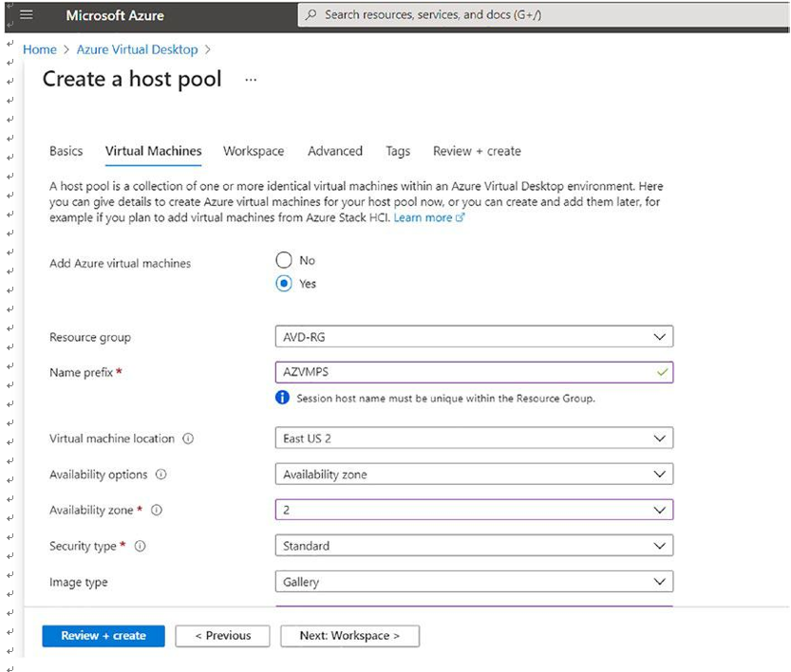
Task: Click info icon next to Availability options
Action: (x=160, y=475)
